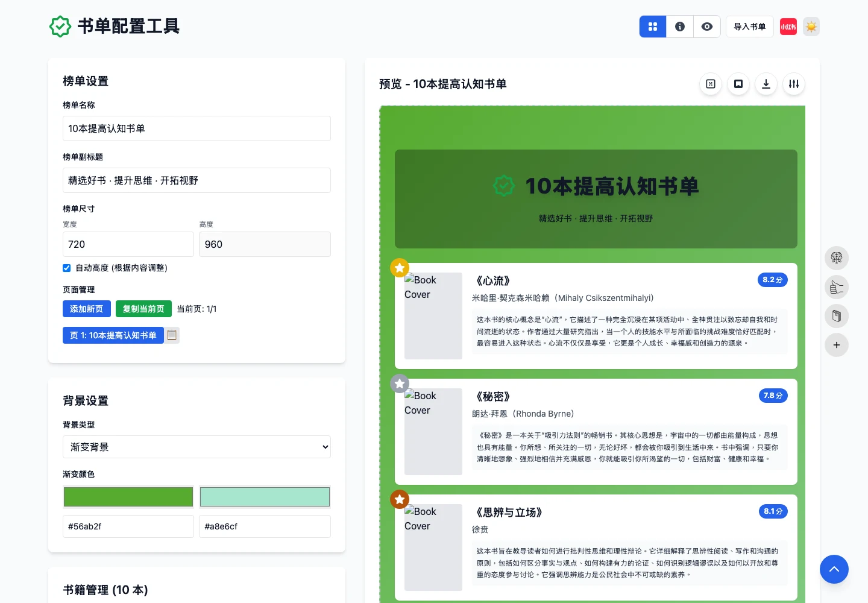
Task: Open the red 小红书 icon
Action: tap(788, 27)
